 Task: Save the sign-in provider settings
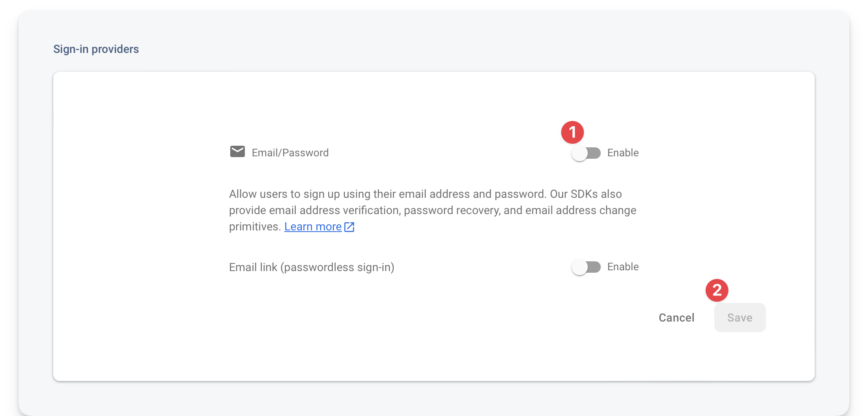739,317
